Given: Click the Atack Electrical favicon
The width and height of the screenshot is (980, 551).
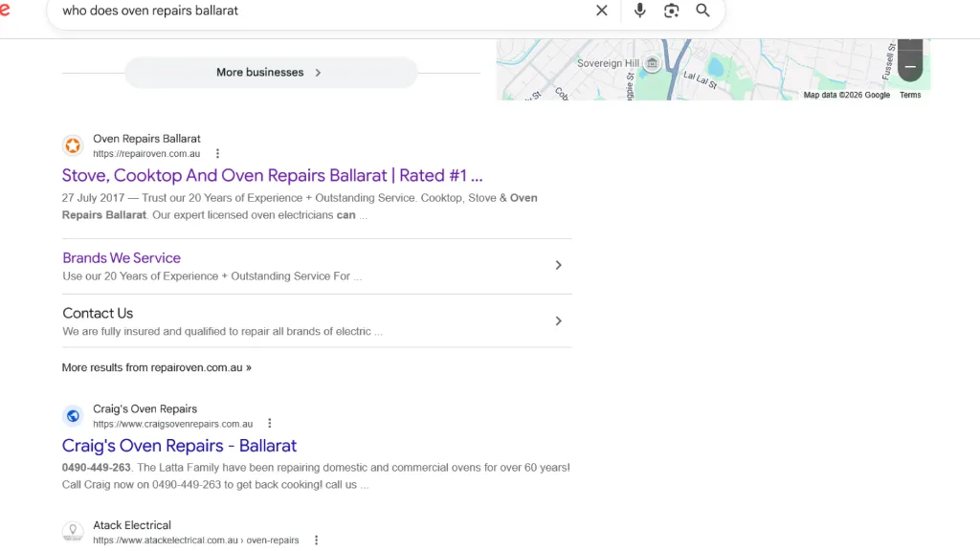Looking at the screenshot, I should [x=73, y=532].
